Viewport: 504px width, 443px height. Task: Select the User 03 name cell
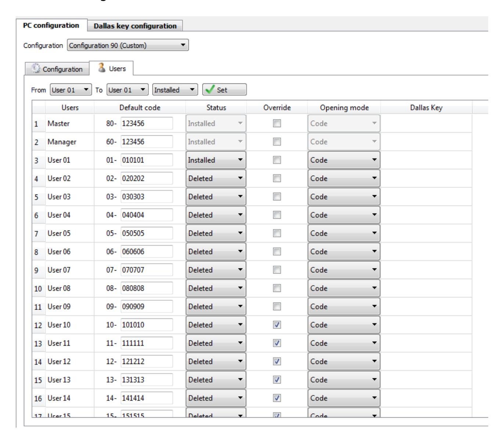pyautogui.click(x=70, y=197)
